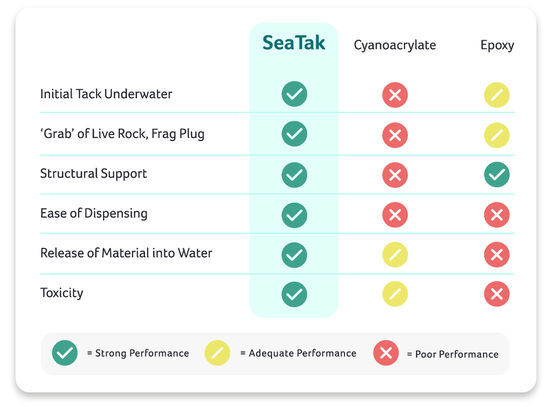This screenshot has height=407, width=555.
Task: Click the green Strong Performance legend icon
Action: click(x=65, y=353)
